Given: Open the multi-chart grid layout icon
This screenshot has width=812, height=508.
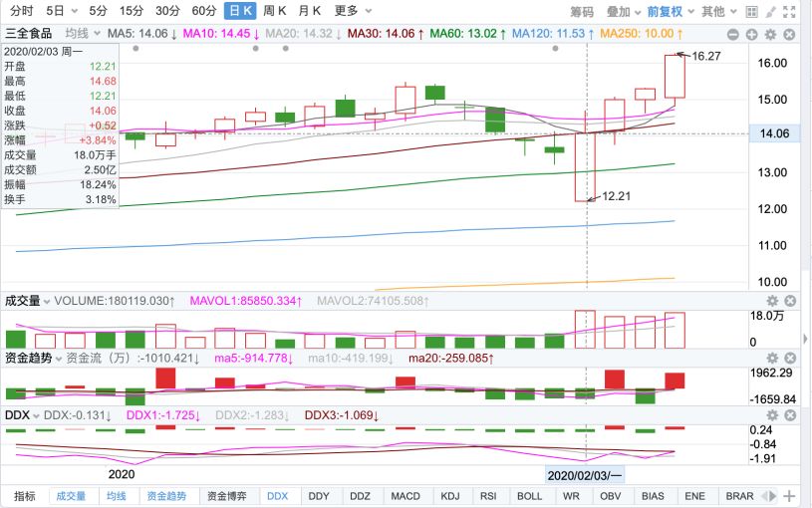Looking at the screenshot, I should coord(752,11).
